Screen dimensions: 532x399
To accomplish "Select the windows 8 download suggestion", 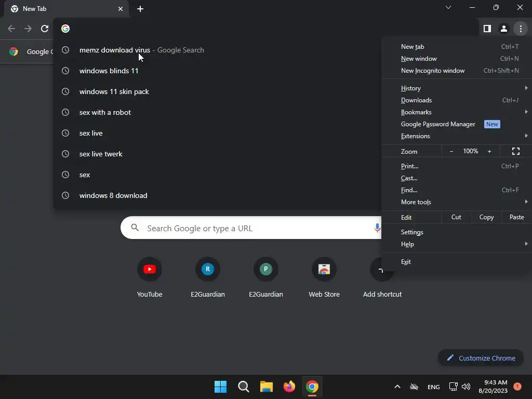I will tap(217, 195).
